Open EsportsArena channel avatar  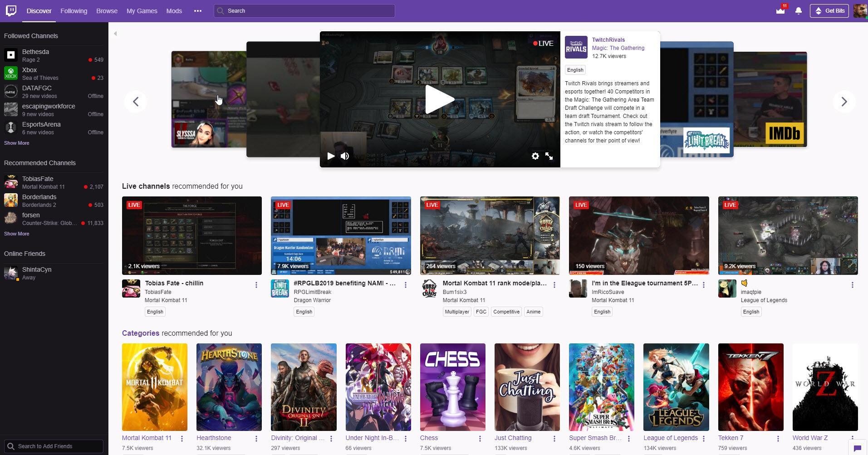pyautogui.click(x=11, y=128)
